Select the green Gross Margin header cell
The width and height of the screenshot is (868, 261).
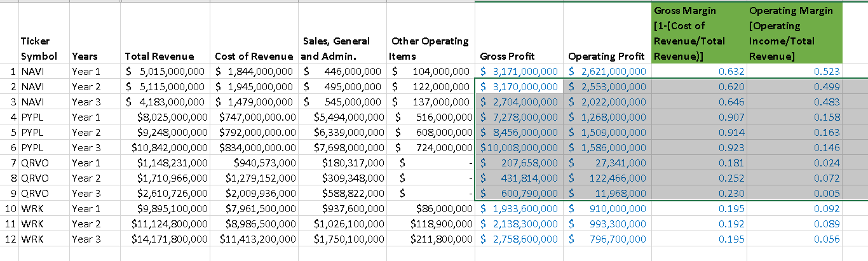pyautogui.click(x=699, y=34)
